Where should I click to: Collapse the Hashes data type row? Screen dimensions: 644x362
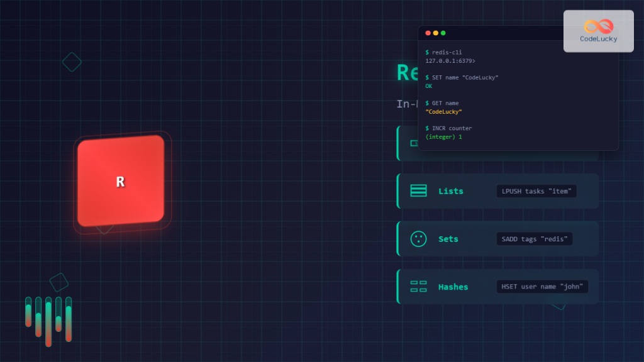click(x=497, y=286)
